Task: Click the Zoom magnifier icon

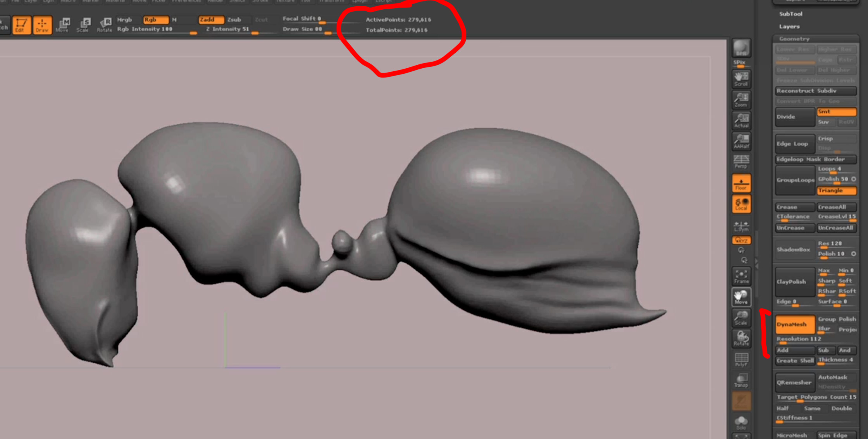Action: [x=741, y=100]
